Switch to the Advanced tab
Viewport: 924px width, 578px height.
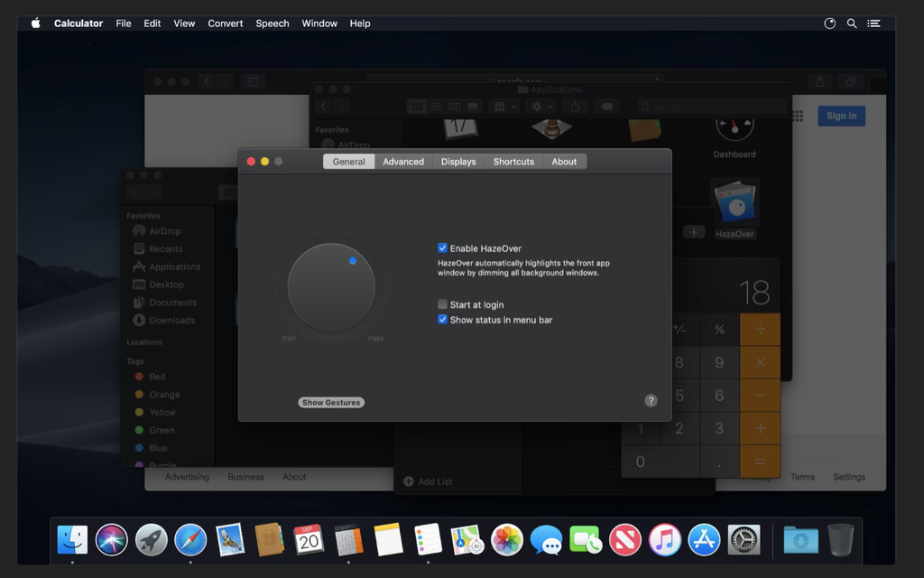[x=403, y=162]
